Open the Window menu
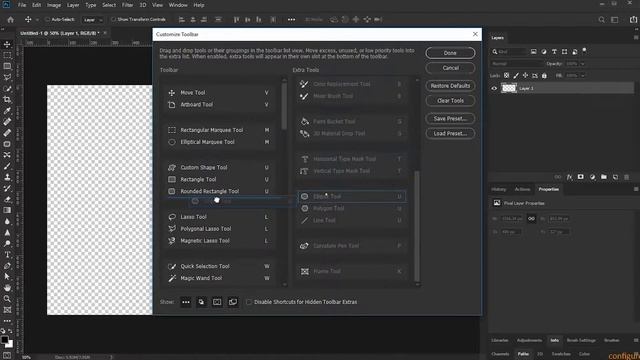 pyautogui.click(x=178, y=5)
